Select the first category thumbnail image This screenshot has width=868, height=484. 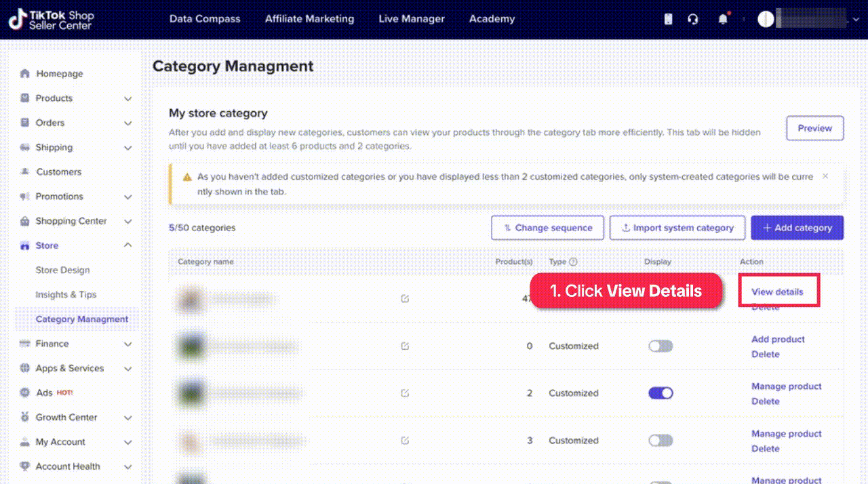coord(191,299)
